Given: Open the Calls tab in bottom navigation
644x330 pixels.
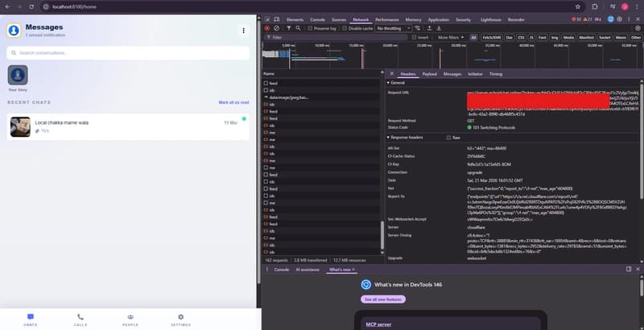Looking at the screenshot, I should point(80,320).
